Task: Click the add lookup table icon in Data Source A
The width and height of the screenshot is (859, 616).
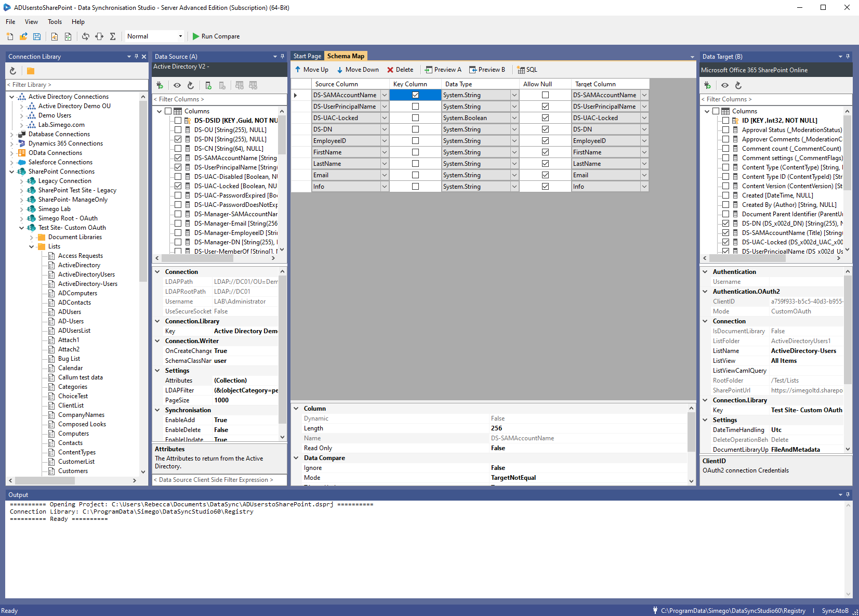Action: (240, 85)
